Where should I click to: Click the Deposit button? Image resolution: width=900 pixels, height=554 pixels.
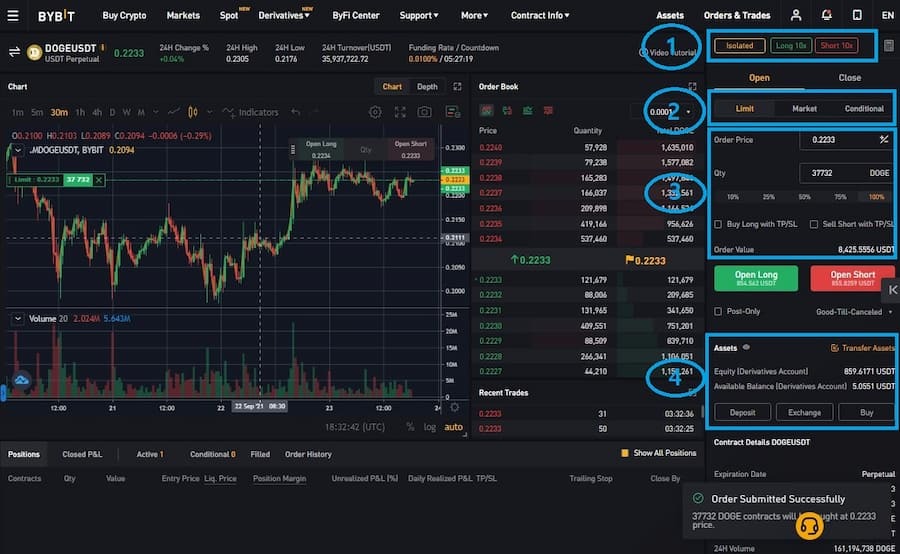tap(742, 412)
